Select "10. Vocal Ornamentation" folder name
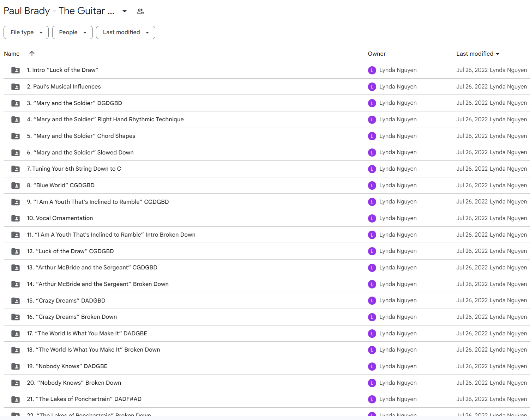530x420 pixels. (60, 218)
